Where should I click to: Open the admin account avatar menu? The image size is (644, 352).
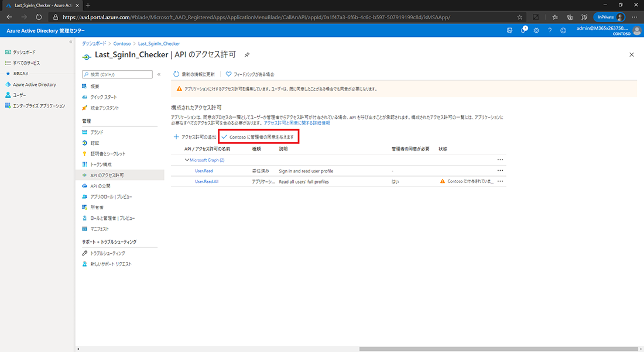pos(637,30)
